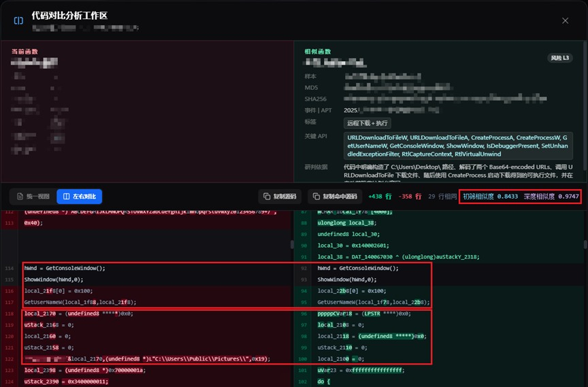Image resolution: width=588 pixels, height=387 pixels.
Task: Click left line local_2160 = 0
Action: [x=48, y=336]
